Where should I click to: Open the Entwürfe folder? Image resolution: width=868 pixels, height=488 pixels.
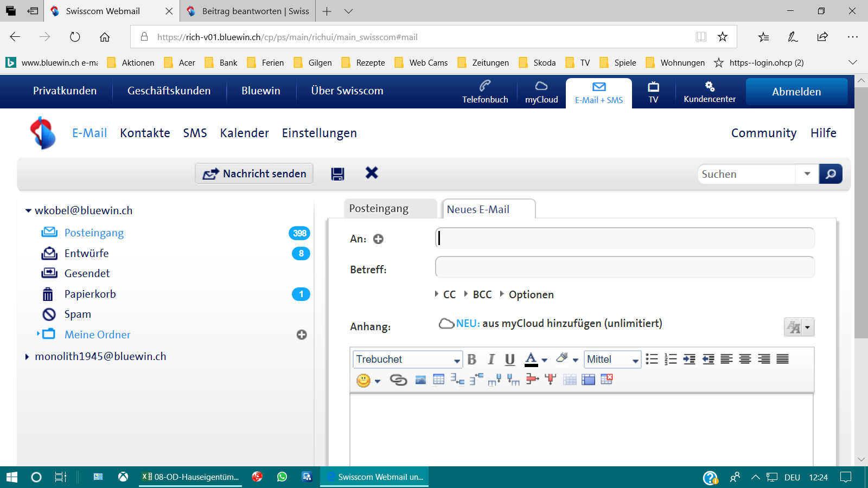[x=87, y=254]
